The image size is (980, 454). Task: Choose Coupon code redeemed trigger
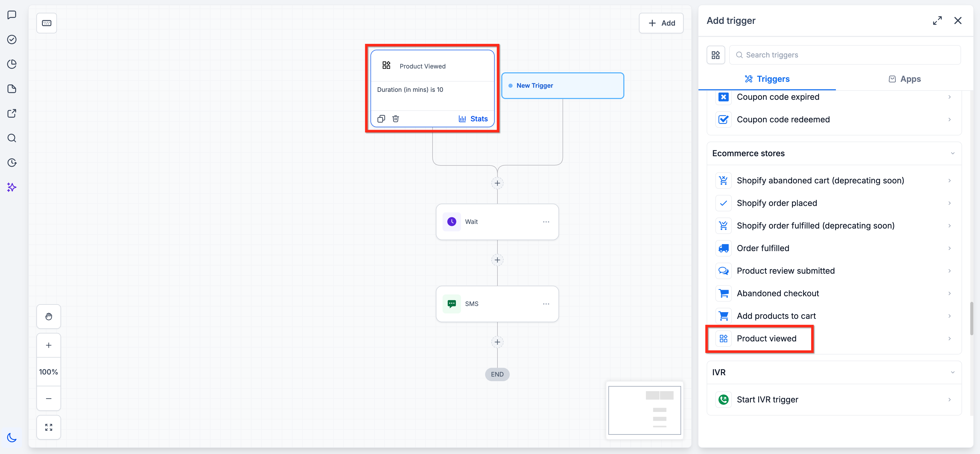pos(834,120)
